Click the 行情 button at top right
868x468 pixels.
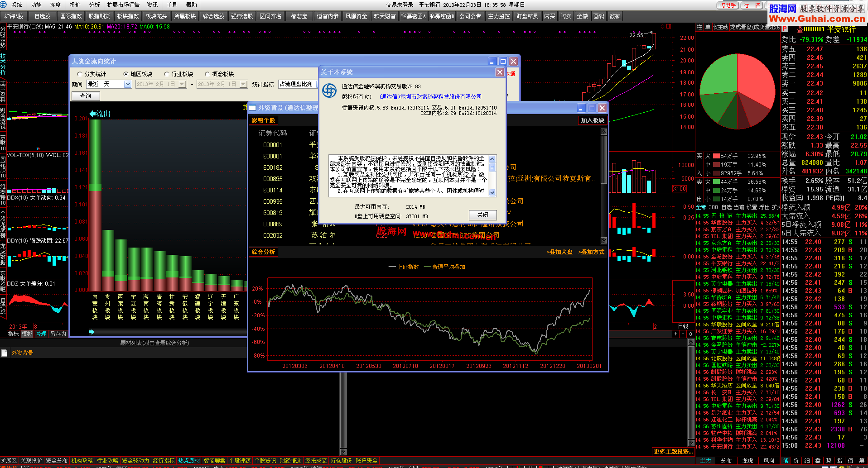(x=752, y=5)
